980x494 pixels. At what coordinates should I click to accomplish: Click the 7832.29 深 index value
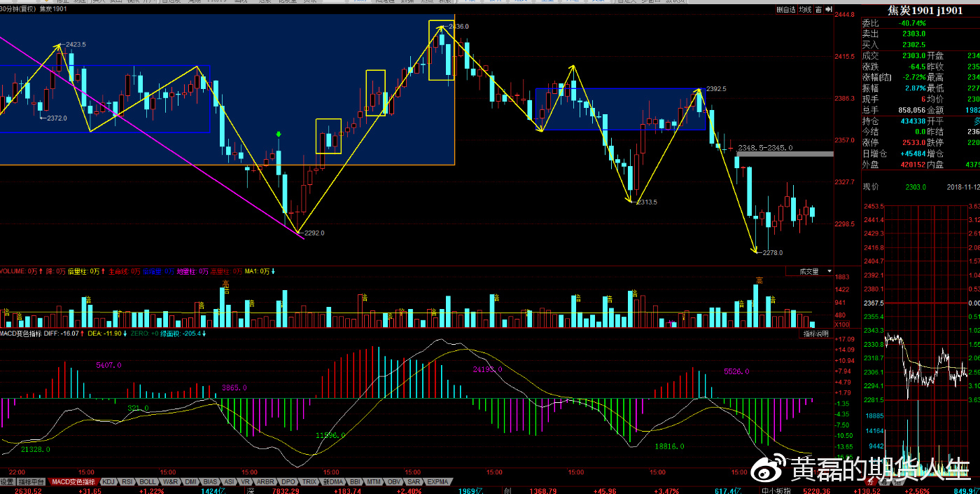click(x=286, y=491)
